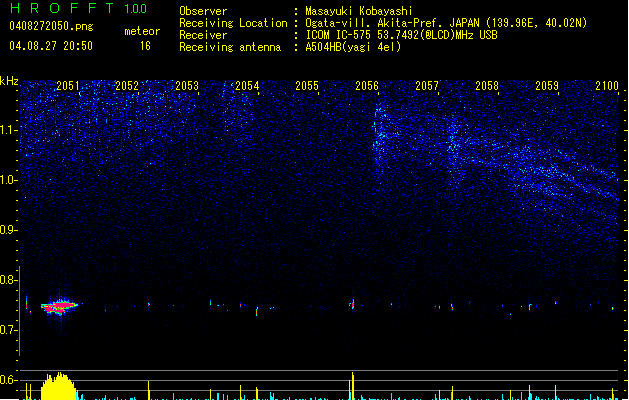Click the 2059 time marker

tap(547, 86)
